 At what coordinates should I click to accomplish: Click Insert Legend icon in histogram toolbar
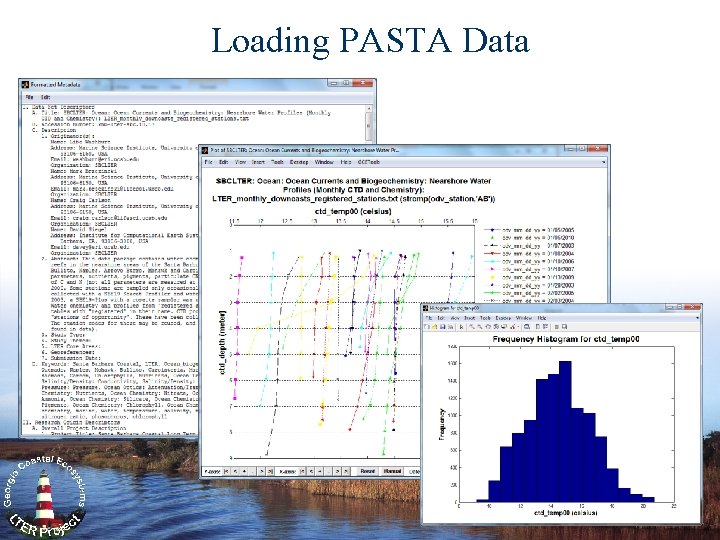[546, 327]
